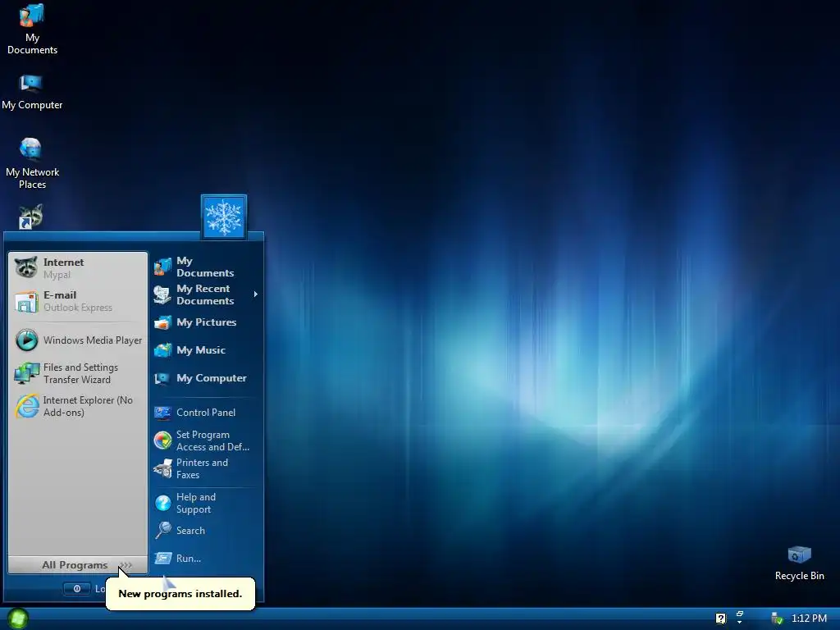Image resolution: width=840 pixels, height=630 pixels.
Task: Select My Computer desktop icon
Action: click(x=32, y=92)
